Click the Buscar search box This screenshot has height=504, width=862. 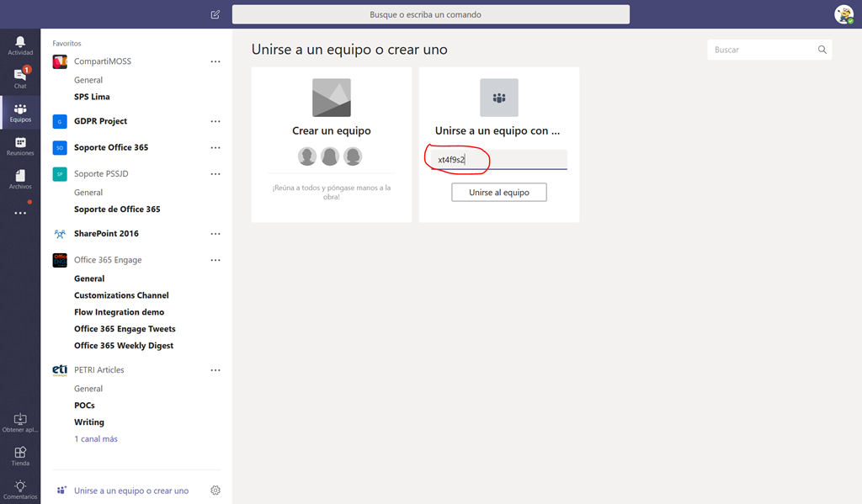(x=764, y=50)
